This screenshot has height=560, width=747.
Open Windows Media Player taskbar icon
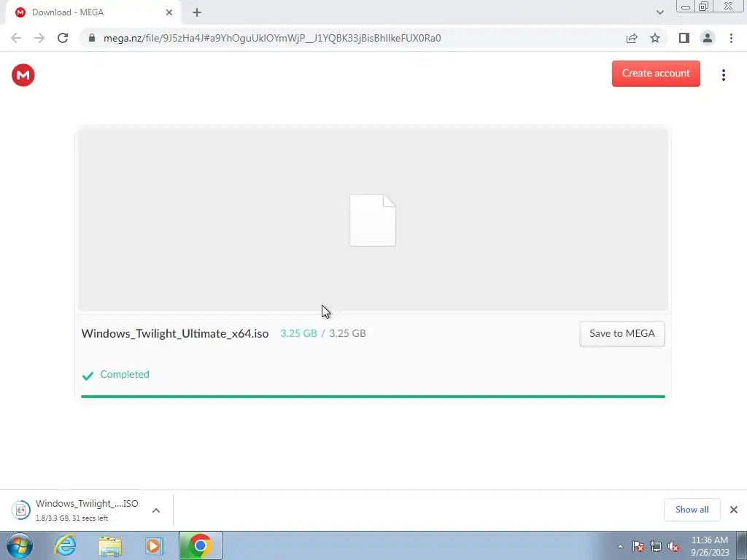pyautogui.click(x=155, y=546)
